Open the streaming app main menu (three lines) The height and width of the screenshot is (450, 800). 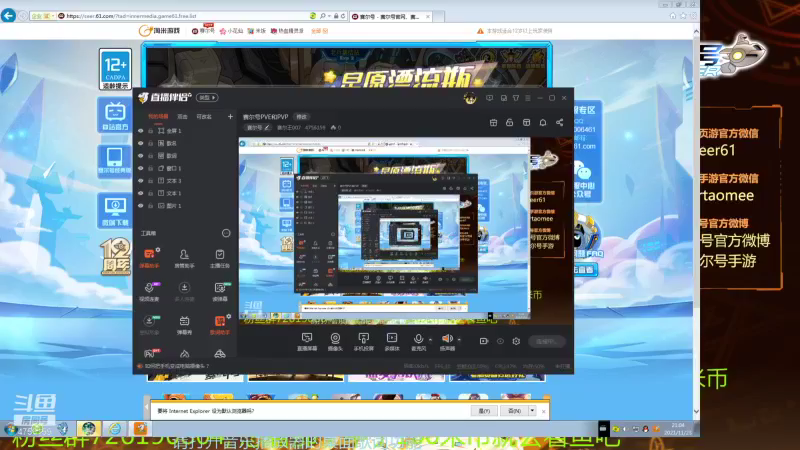(x=528, y=98)
